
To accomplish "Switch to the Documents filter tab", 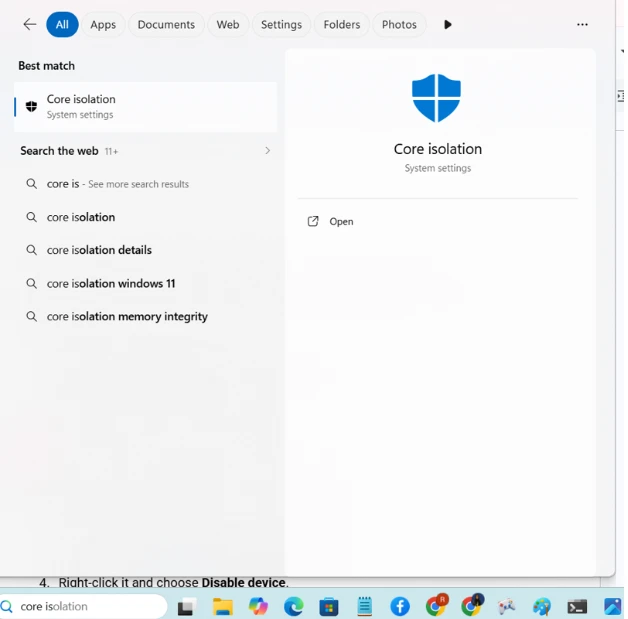I will [166, 24].
